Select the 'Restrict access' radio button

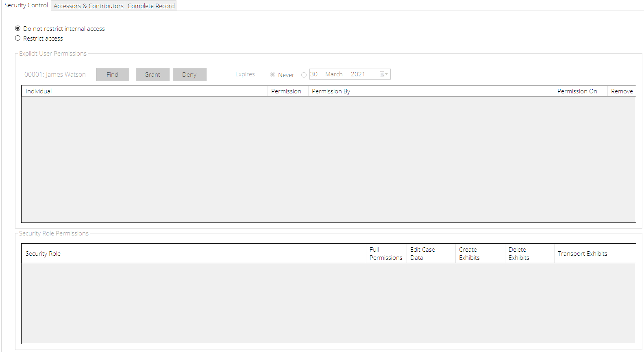pyautogui.click(x=18, y=38)
